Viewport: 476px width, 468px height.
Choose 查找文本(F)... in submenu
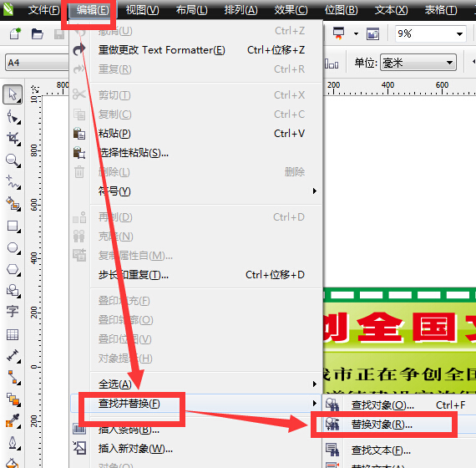tap(399, 450)
